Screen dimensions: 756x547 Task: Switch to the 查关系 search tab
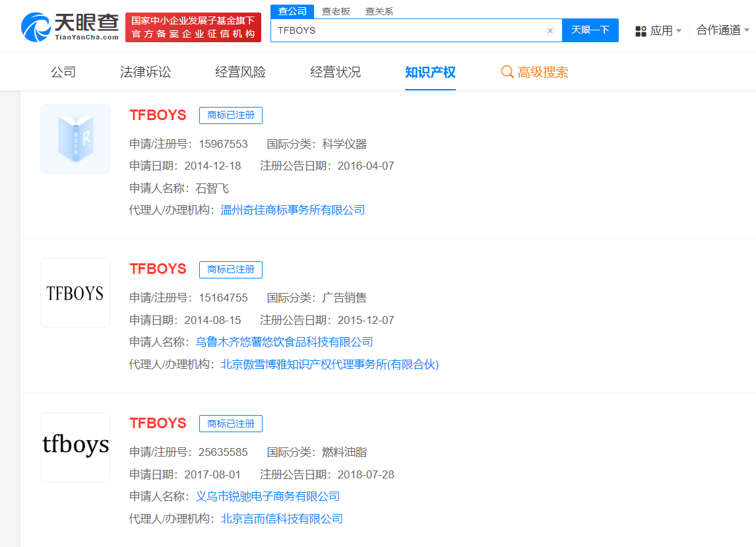[379, 11]
